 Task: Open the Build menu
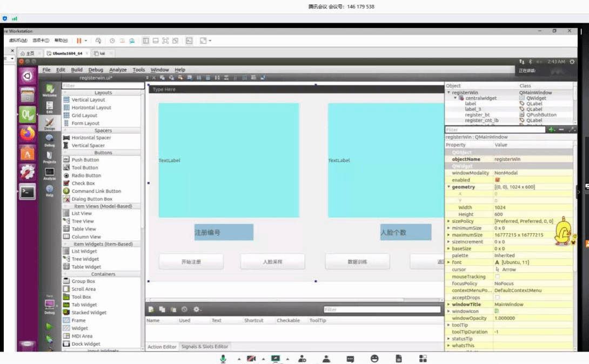click(77, 70)
